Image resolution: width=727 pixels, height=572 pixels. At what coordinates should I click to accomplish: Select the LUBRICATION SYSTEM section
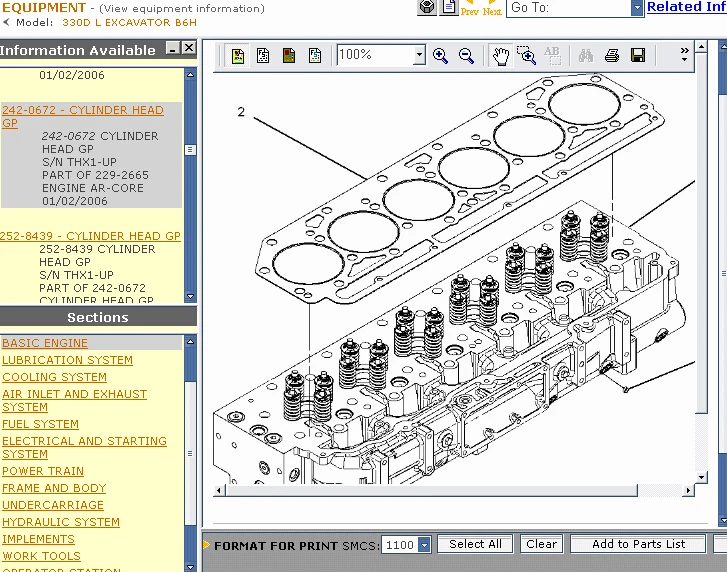click(67, 360)
